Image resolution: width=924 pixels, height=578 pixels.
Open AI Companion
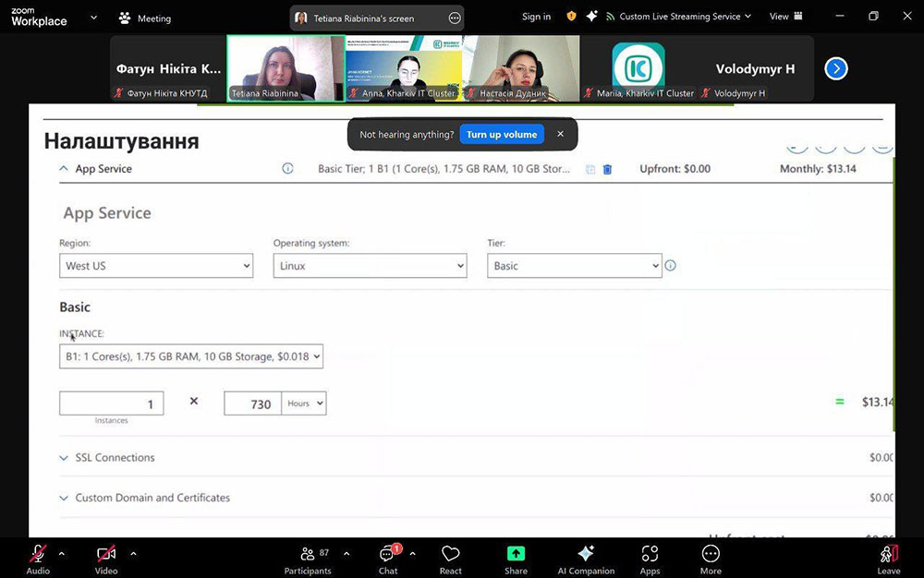pyautogui.click(x=586, y=560)
